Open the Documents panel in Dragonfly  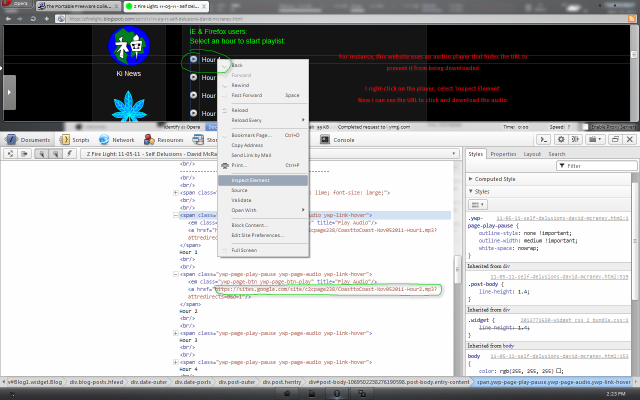[28, 140]
